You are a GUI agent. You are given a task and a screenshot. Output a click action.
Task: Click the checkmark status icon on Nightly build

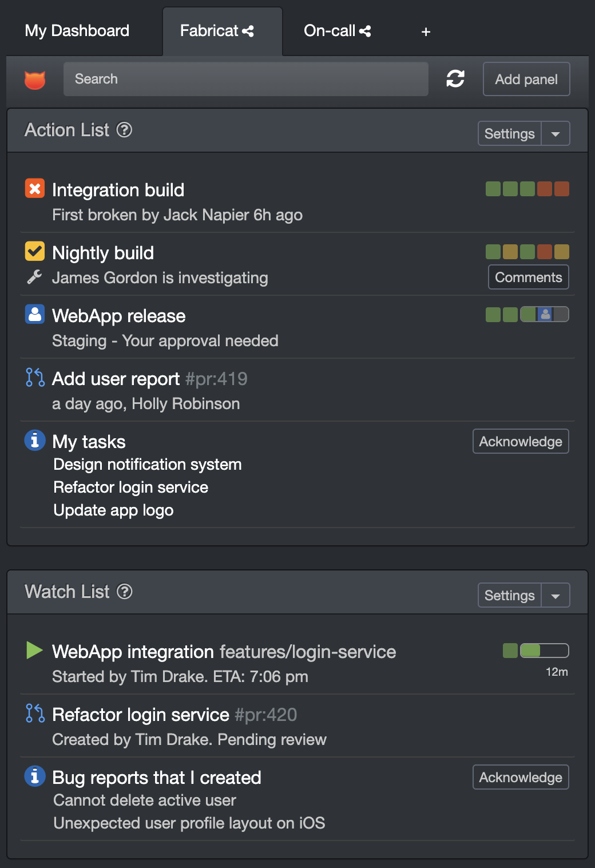(34, 251)
